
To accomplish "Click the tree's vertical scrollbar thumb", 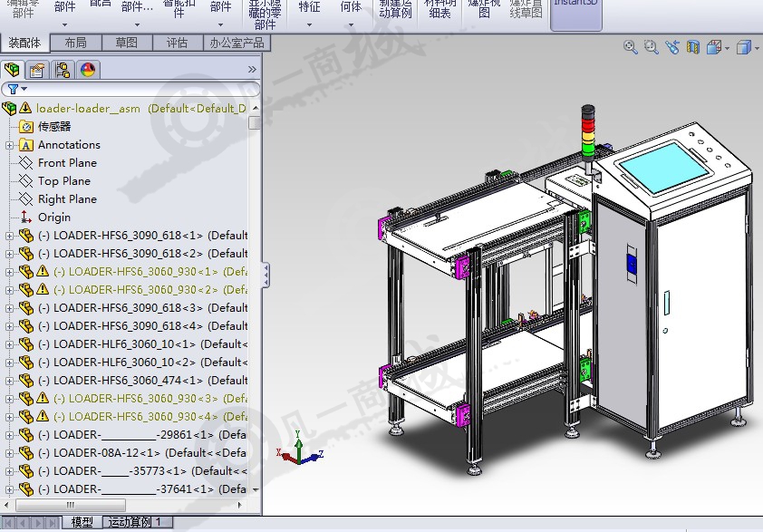I will click(x=255, y=122).
